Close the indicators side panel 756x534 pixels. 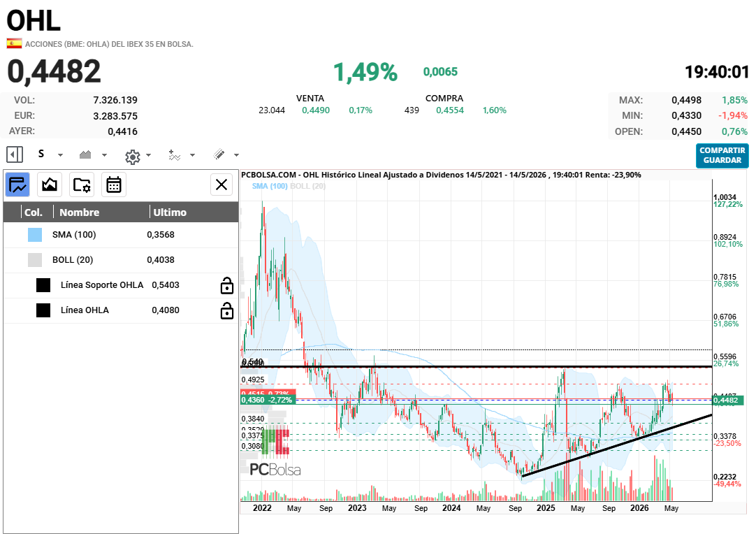pyautogui.click(x=221, y=185)
